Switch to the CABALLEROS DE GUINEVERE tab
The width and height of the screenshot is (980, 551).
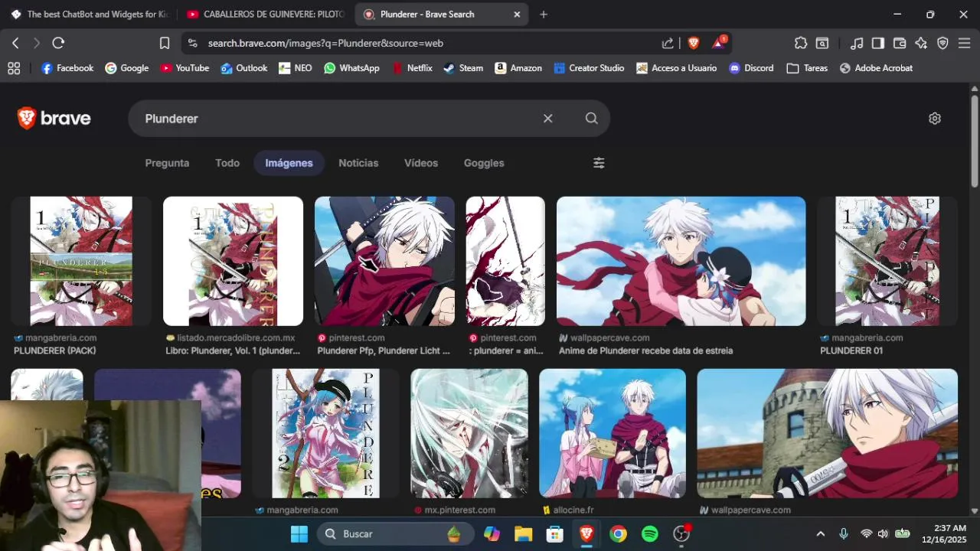(x=266, y=15)
